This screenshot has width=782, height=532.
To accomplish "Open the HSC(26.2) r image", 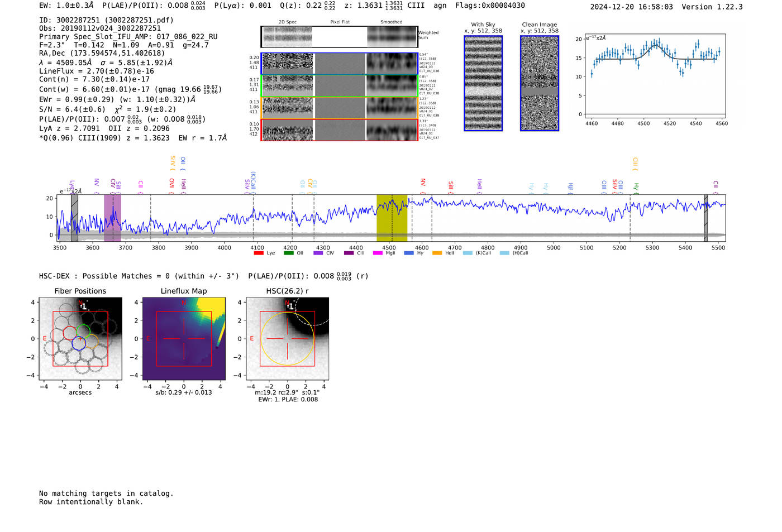I will click(287, 338).
